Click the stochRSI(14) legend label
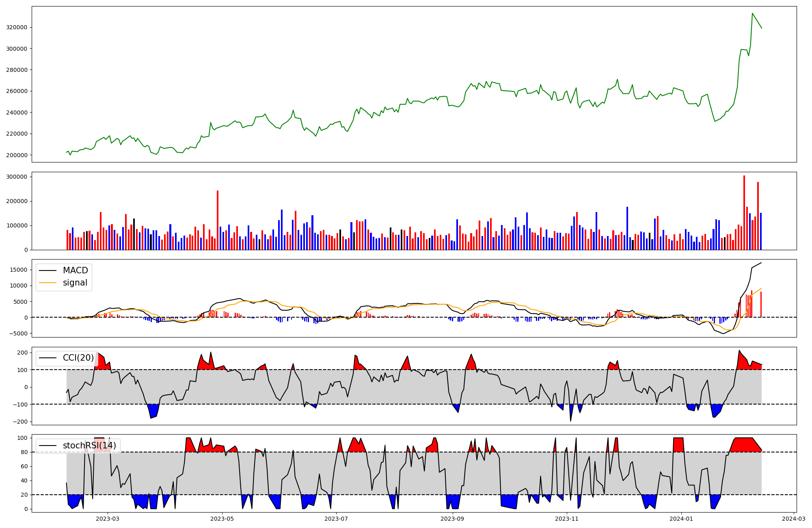The width and height of the screenshot is (812, 528). tap(89, 446)
